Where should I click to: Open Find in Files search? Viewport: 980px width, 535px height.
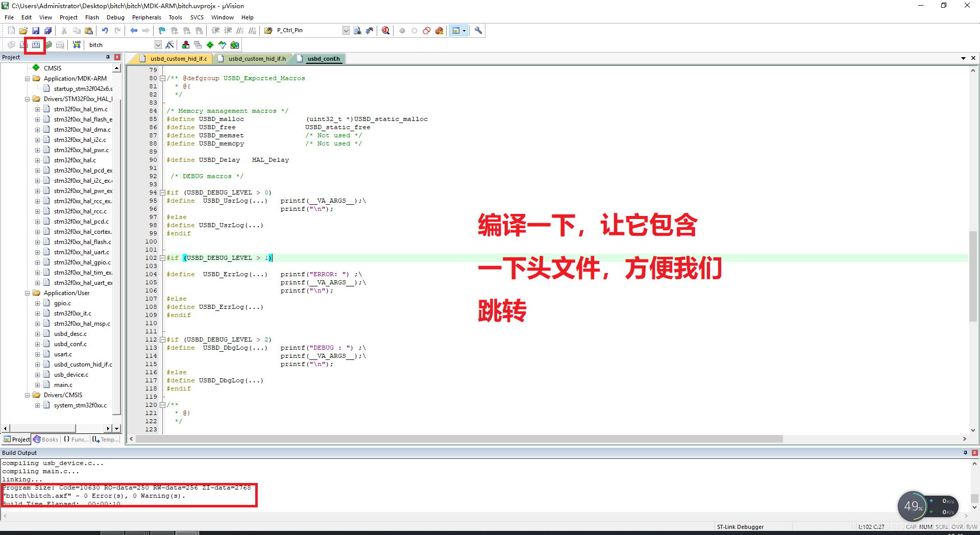pyautogui.click(x=357, y=30)
